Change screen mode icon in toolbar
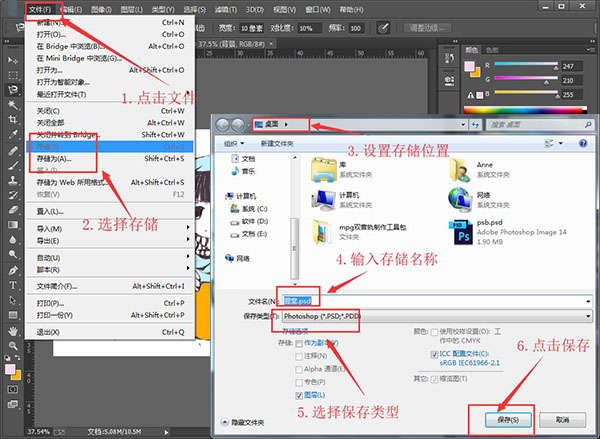This screenshot has height=439, width=600. coord(13,404)
